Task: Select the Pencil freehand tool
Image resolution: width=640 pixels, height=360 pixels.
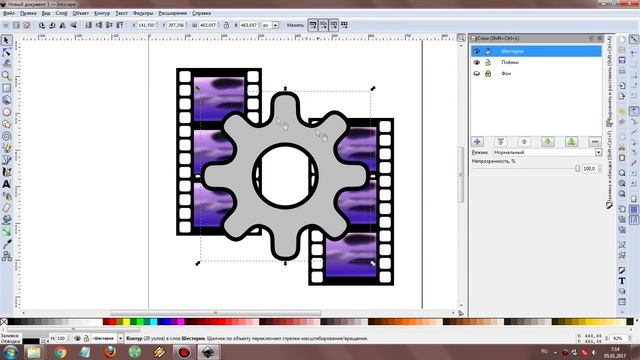Action: click(x=6, y=148)
